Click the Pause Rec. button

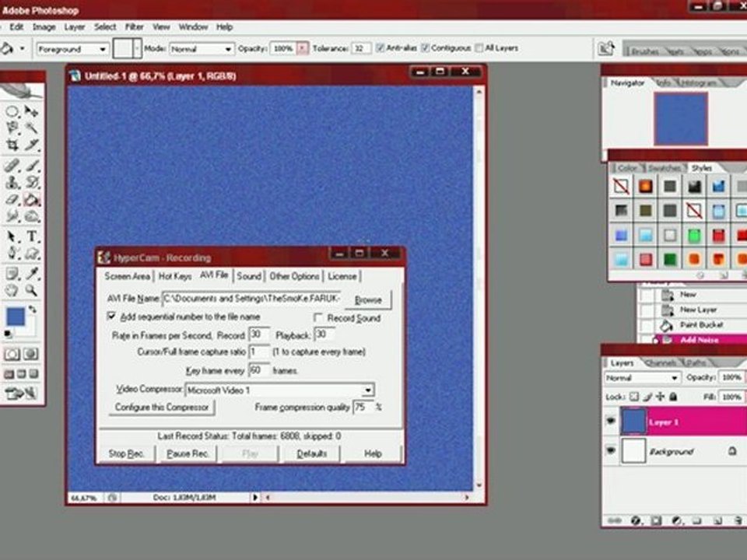click(188, 453)
